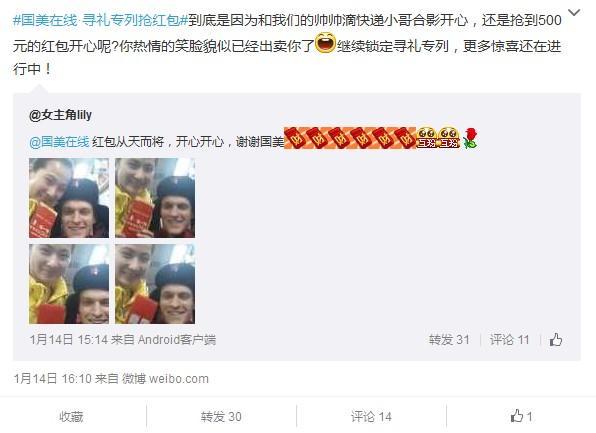596x433 pixels.
Task: Click the first red envelope emoji
Action: [x=295, y=138]
